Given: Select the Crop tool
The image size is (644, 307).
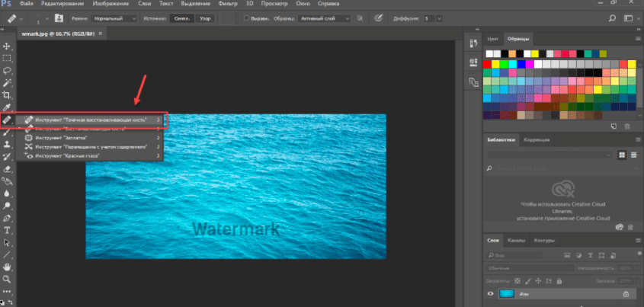Looking at the screenshot, I should click(7, 95).
